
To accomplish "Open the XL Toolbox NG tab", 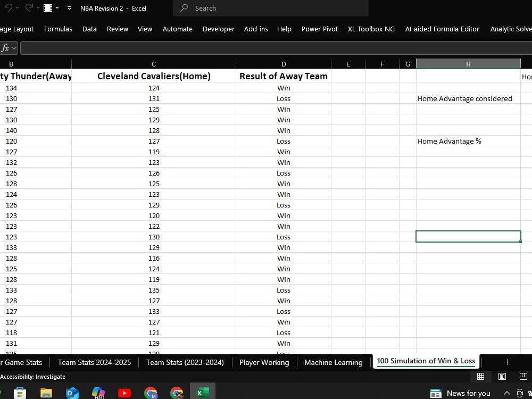I will pos(371,29).
